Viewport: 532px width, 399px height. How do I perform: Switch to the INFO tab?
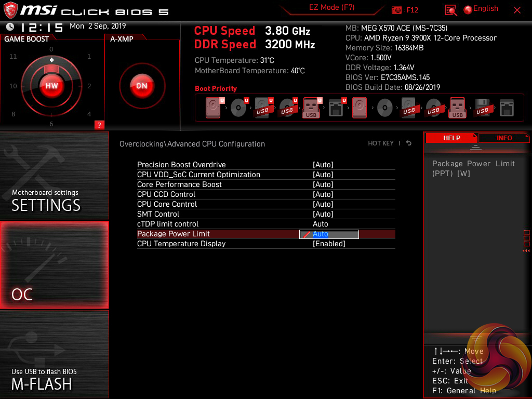504,138
